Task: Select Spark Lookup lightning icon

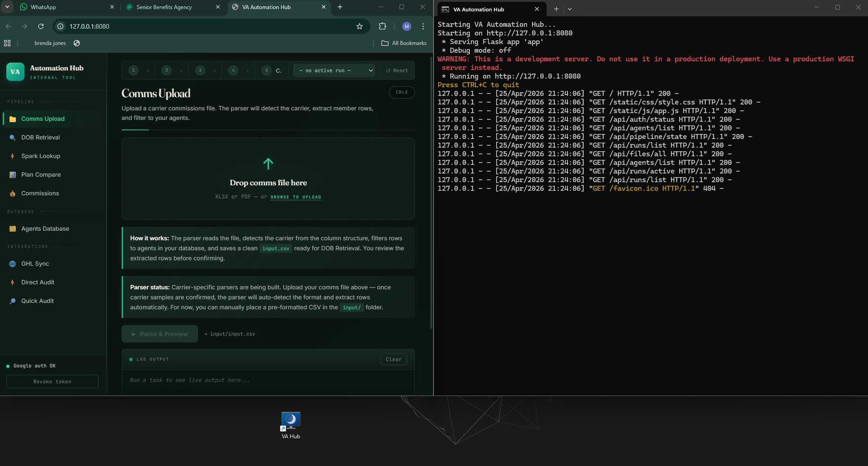Action: click(13, 156)
